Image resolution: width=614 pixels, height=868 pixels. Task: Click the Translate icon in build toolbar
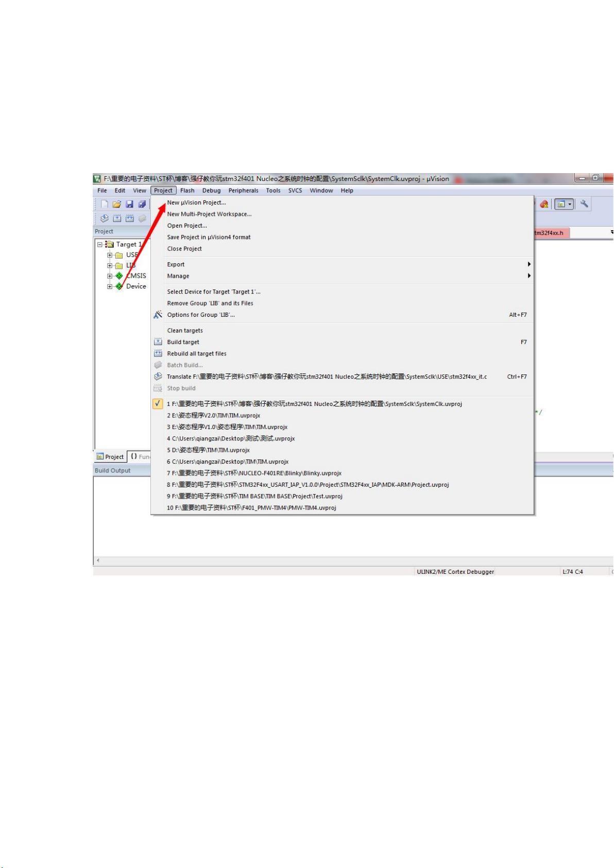105,218
